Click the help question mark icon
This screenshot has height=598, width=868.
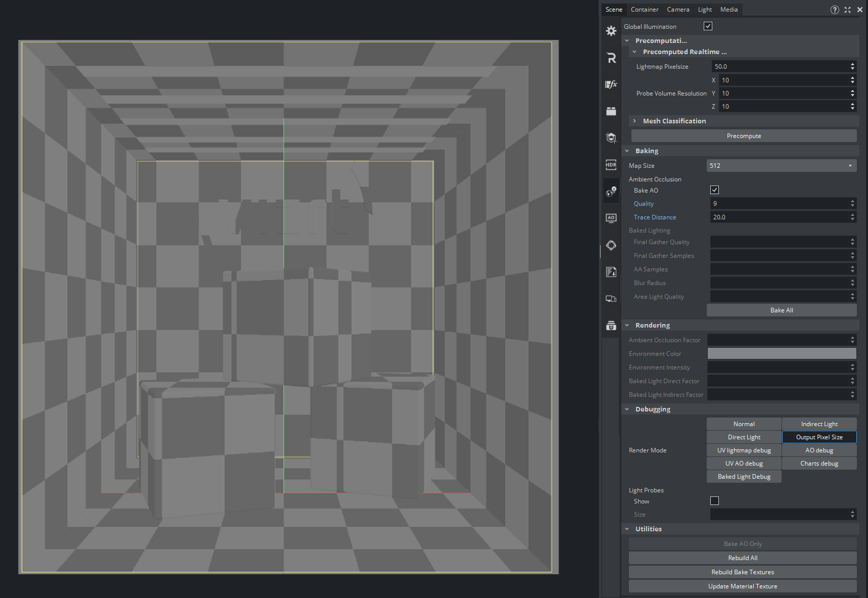coord(835,10)
